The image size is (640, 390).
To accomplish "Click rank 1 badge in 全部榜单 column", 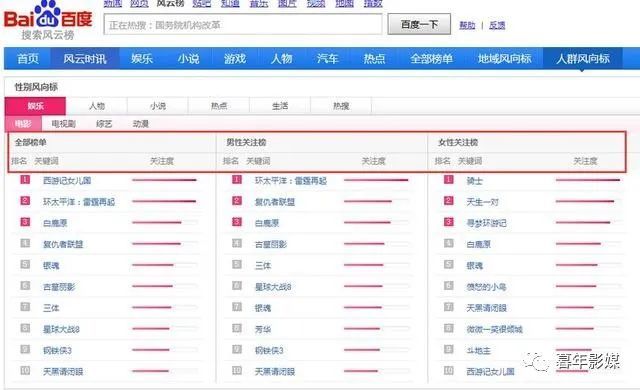I will (x=25, y=179).
